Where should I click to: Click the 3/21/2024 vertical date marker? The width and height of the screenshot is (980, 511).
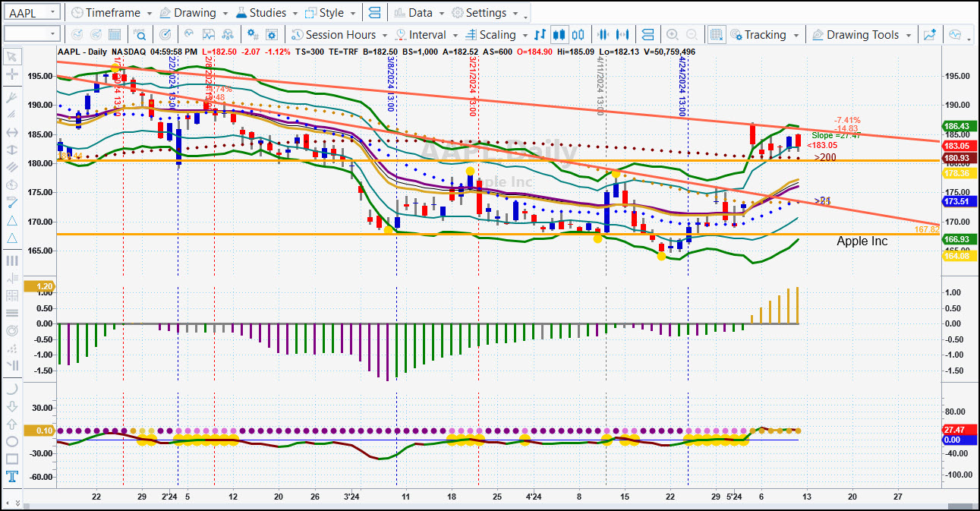pyautogui.click(x=473, y=87)
